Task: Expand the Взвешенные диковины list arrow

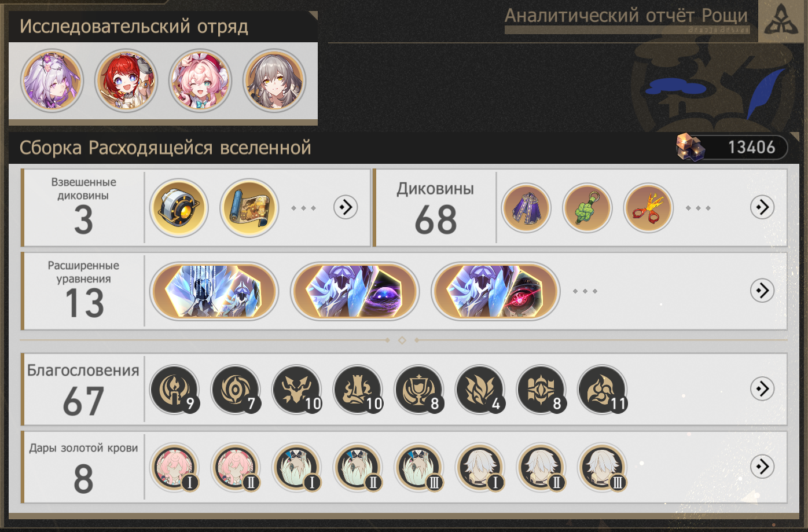Action: click(x=346, y=207)
